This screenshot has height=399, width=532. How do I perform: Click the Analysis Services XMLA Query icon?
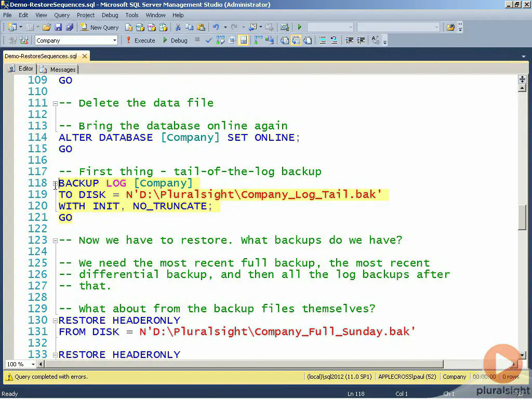coord(163,27)
